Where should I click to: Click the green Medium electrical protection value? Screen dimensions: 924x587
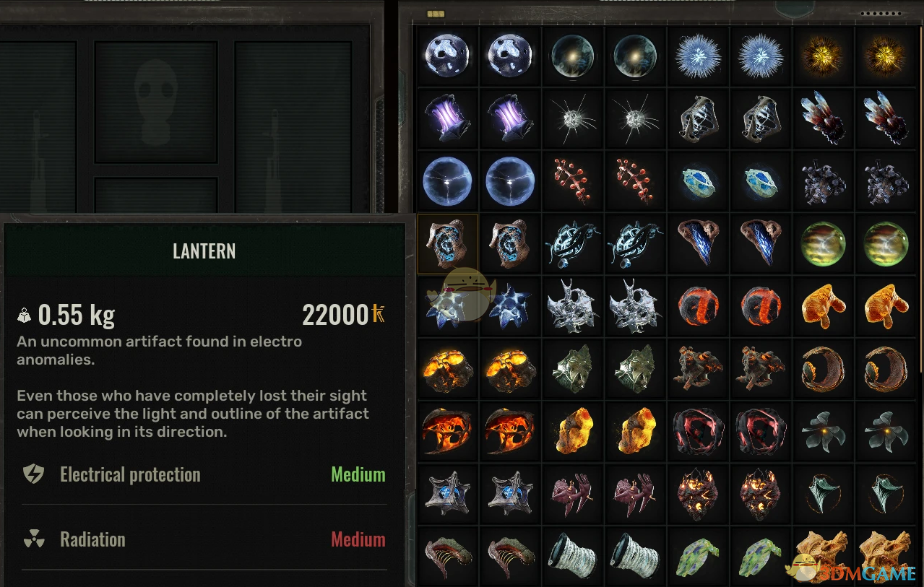(x=358, y=474)
